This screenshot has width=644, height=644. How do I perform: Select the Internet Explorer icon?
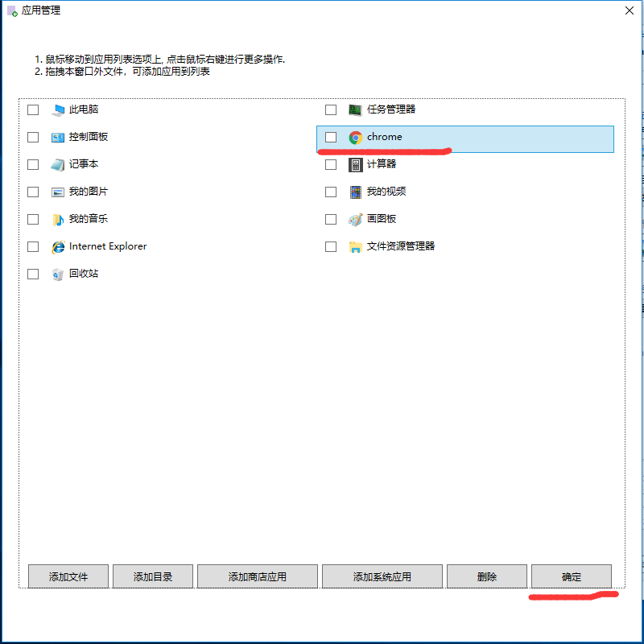tap(58, 247)
